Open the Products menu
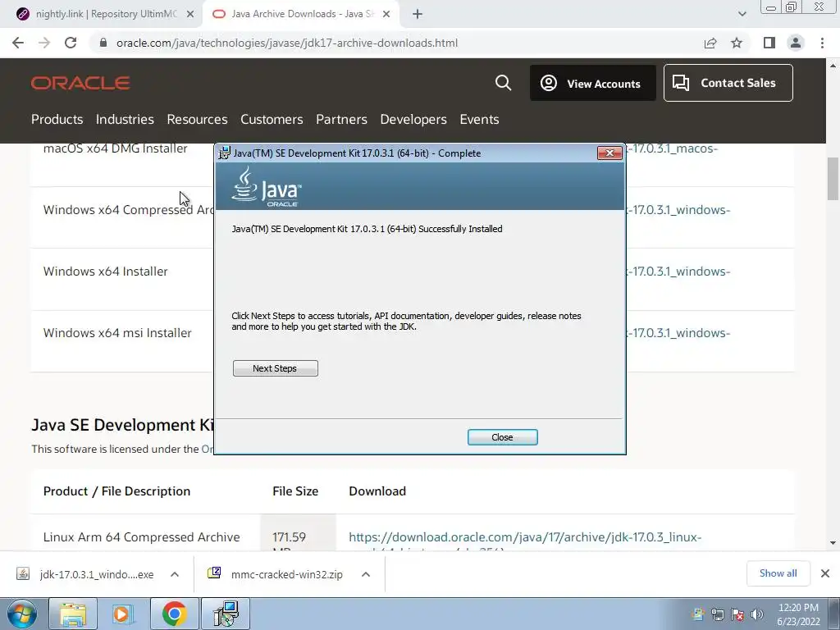840x630 pixels. point(57,119)
